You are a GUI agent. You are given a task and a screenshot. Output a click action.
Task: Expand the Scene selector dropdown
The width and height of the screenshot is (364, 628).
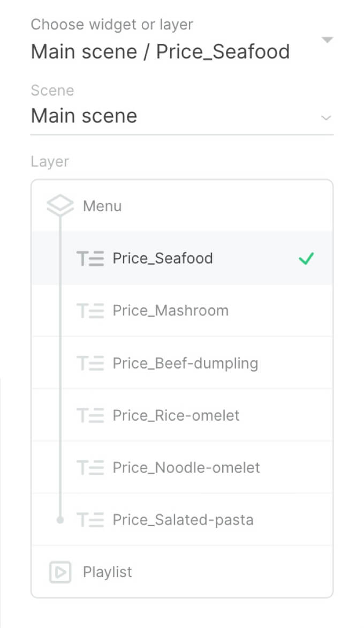[x=327, y=117]
